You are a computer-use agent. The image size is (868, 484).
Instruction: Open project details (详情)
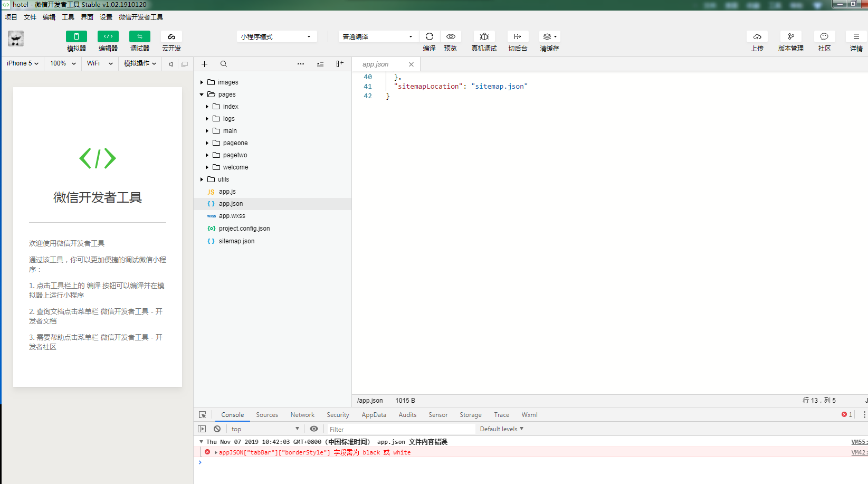[856, 36]
